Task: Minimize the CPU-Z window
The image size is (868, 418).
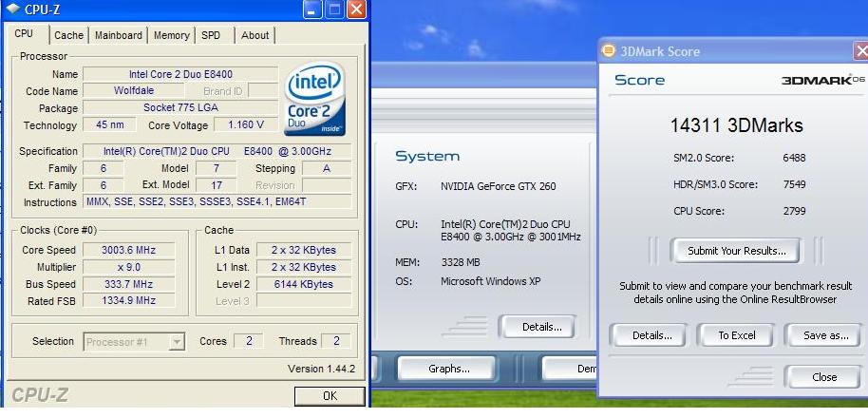Action: tap(312, 10)
